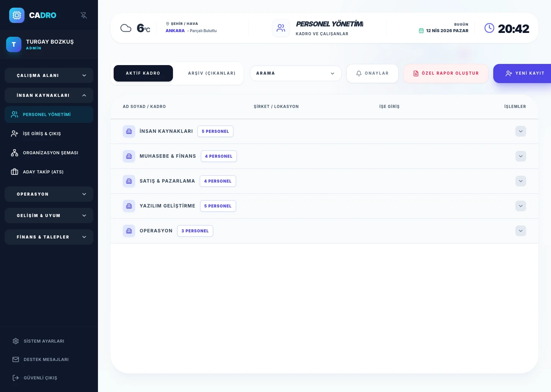Screen dimensions: 551x392
Task: Expand the FİNANS & TALEPLER section
Action: click(x=49, y=237)
